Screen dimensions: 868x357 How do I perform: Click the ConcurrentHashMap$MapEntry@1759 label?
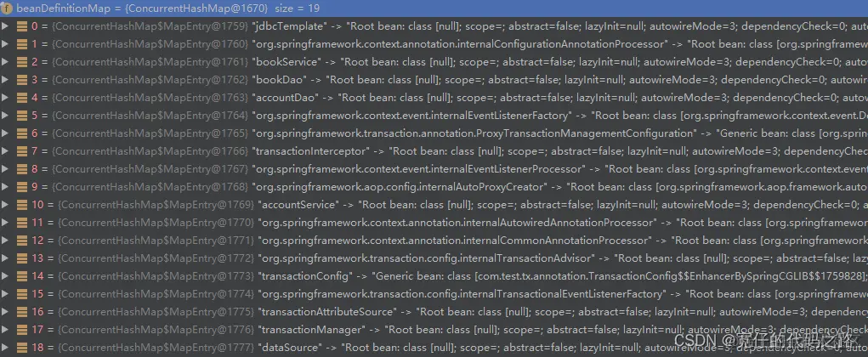tap(150, 26)
